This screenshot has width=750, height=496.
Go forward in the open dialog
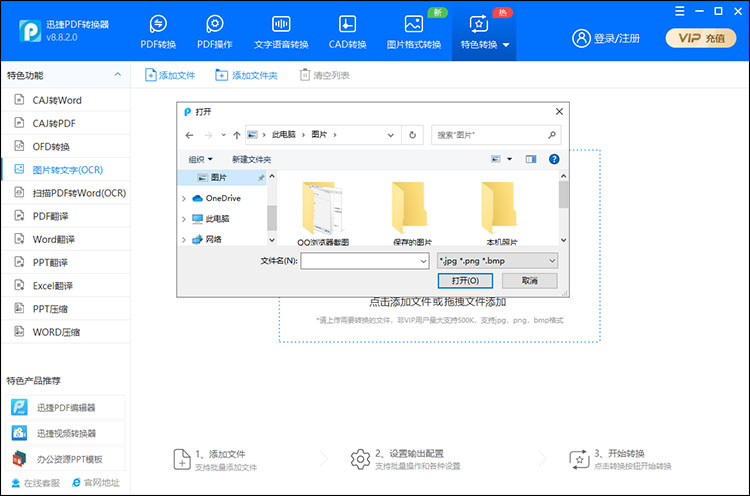pyautogui.click(x=208, y=135)
